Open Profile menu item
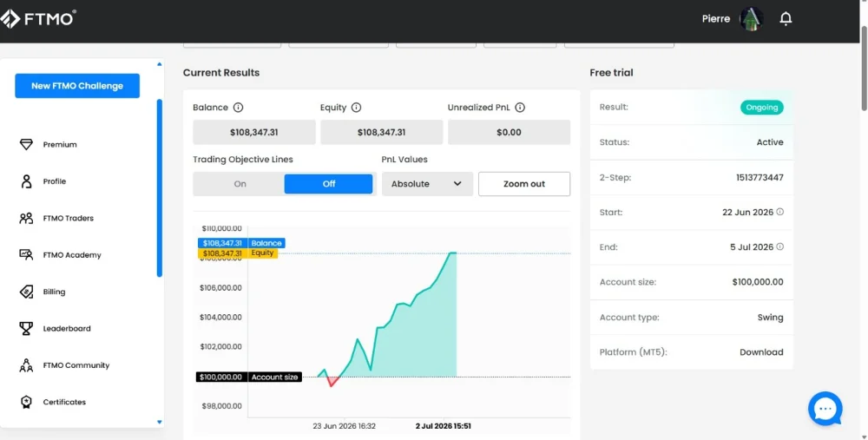The width and height of the screenshot is (868, 440). (x=54, y=181)
